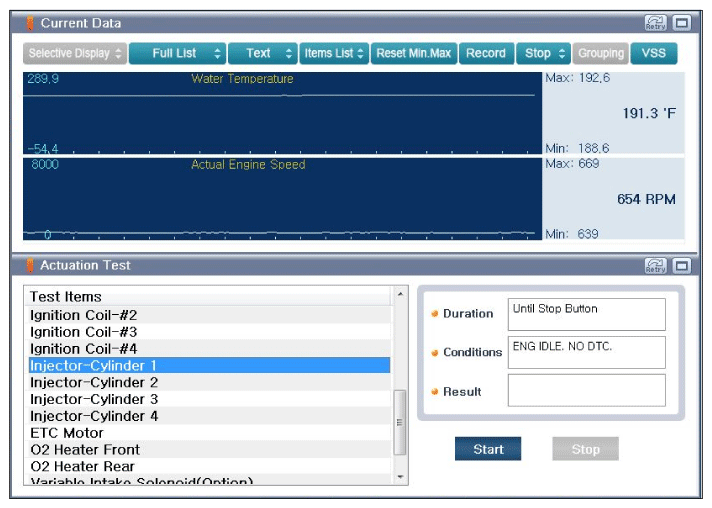Click test list scrollbar down arrow
The image size is (712, 508).
tap(400, 477)
